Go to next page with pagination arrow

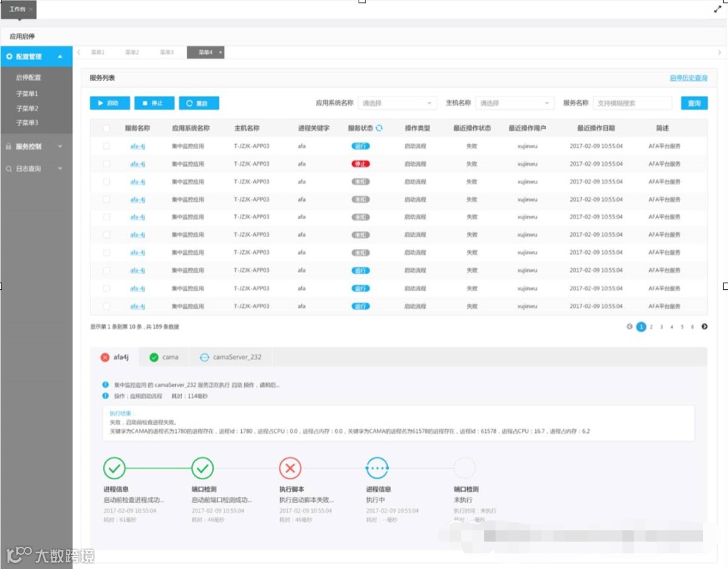704,326
